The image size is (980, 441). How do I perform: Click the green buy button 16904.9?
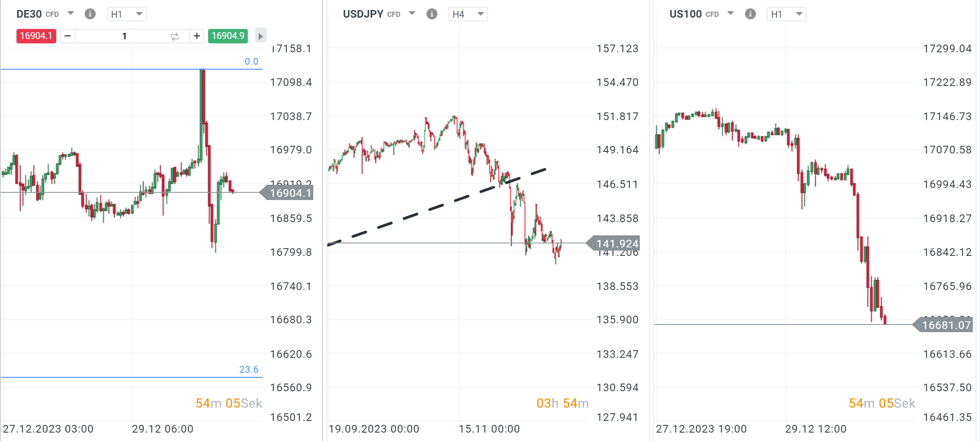click(x=228, y=36)
